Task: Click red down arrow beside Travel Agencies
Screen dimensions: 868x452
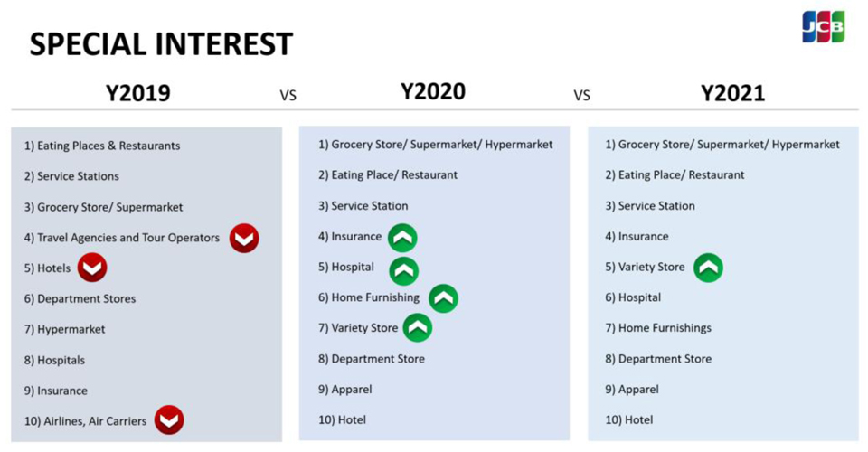Action: coord(244,239)
